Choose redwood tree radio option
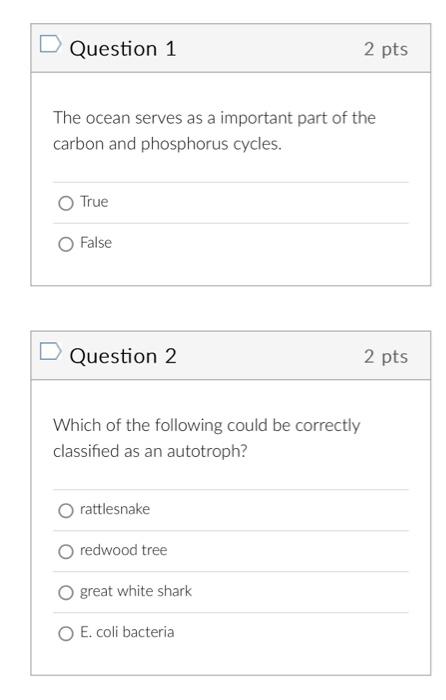 point(66,551)
